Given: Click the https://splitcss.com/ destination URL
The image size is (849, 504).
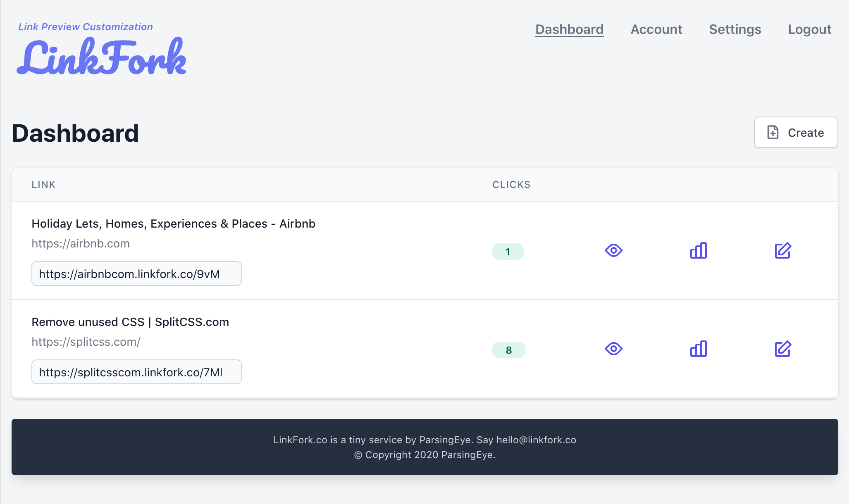Looking at the screenshot, I should coord(86,342).
